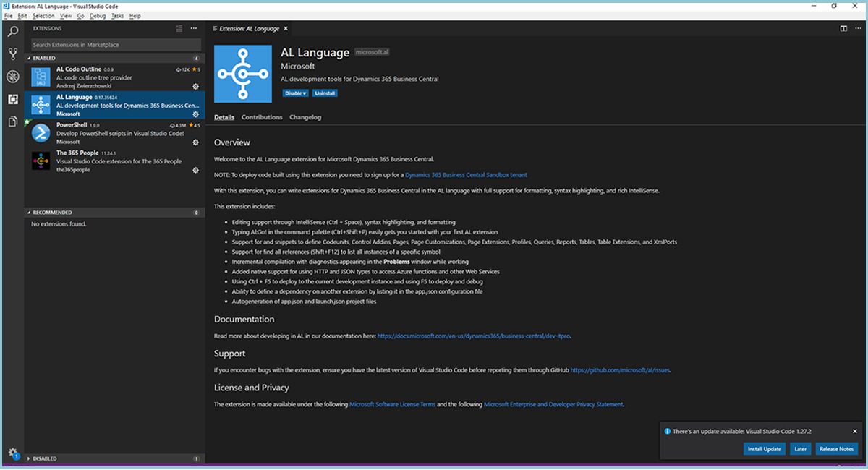Open settings gear on AL Code Outline extension

(194, 85)
